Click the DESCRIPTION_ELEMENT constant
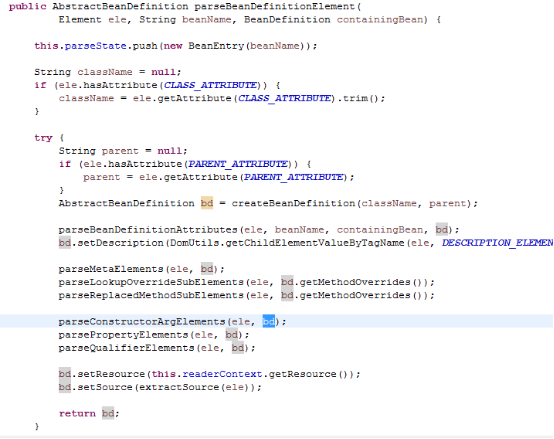 pos(497,243)
